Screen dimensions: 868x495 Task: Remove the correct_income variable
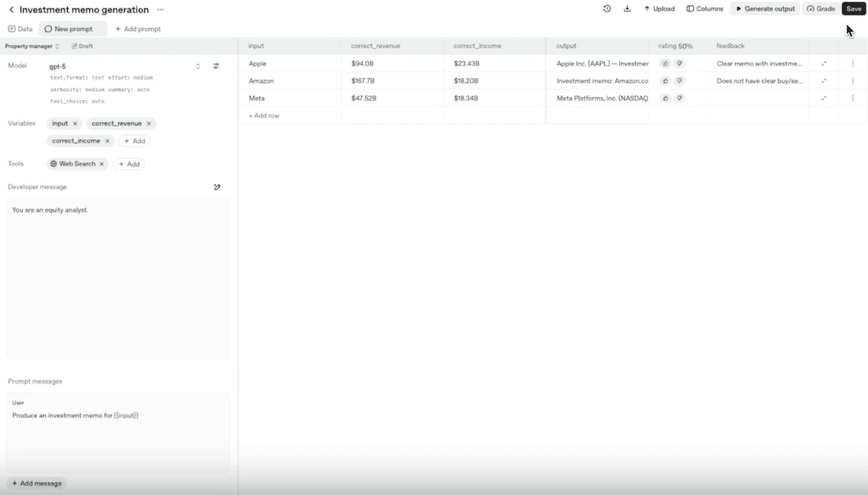tap(107, 141)
